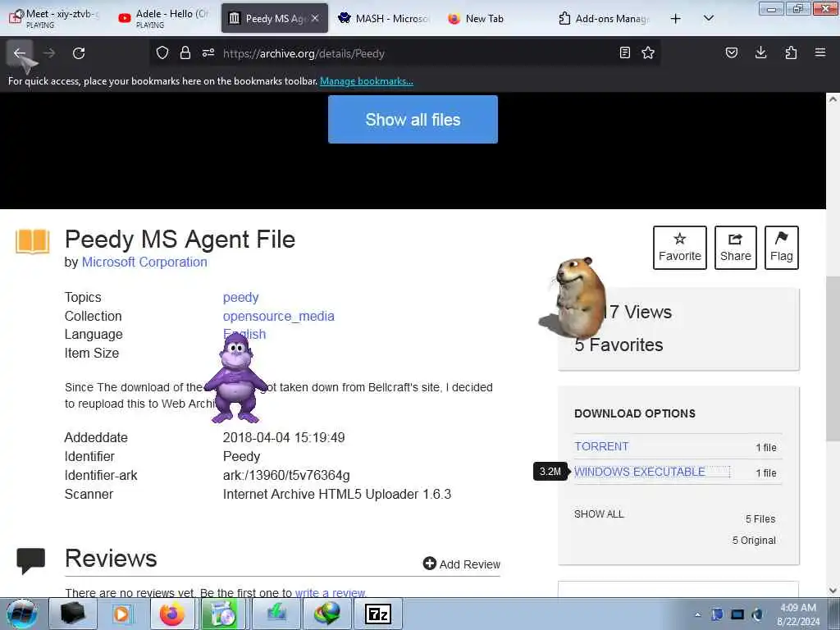This screenshot has width=840, height=630.
Task: Click the Show all files button
Action: tap(413, 120)
